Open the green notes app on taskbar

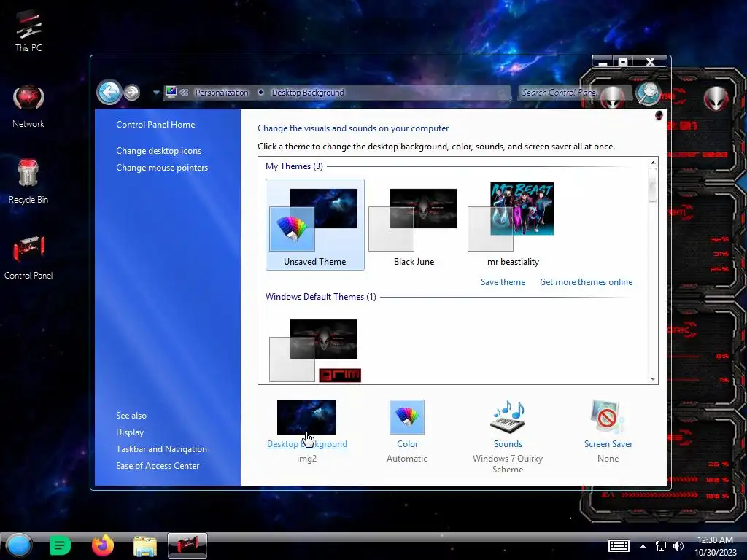pyautogui.click(x=60, y=545)
